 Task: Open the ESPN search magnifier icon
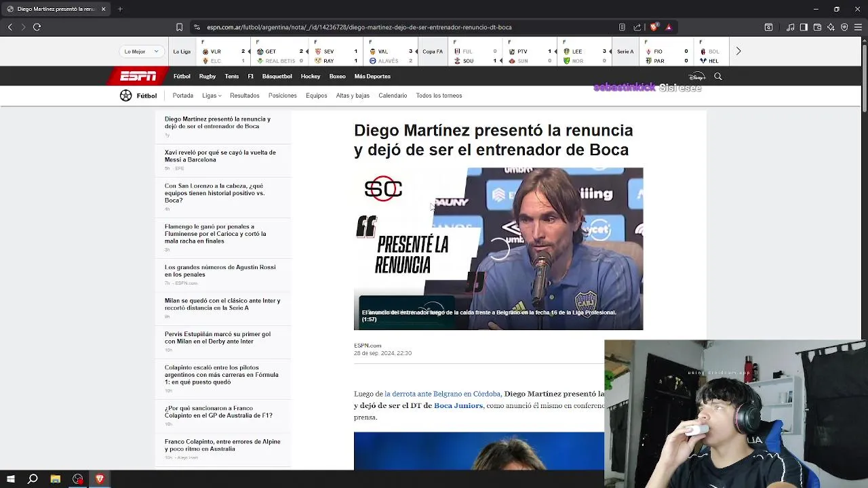coord(718,77)
